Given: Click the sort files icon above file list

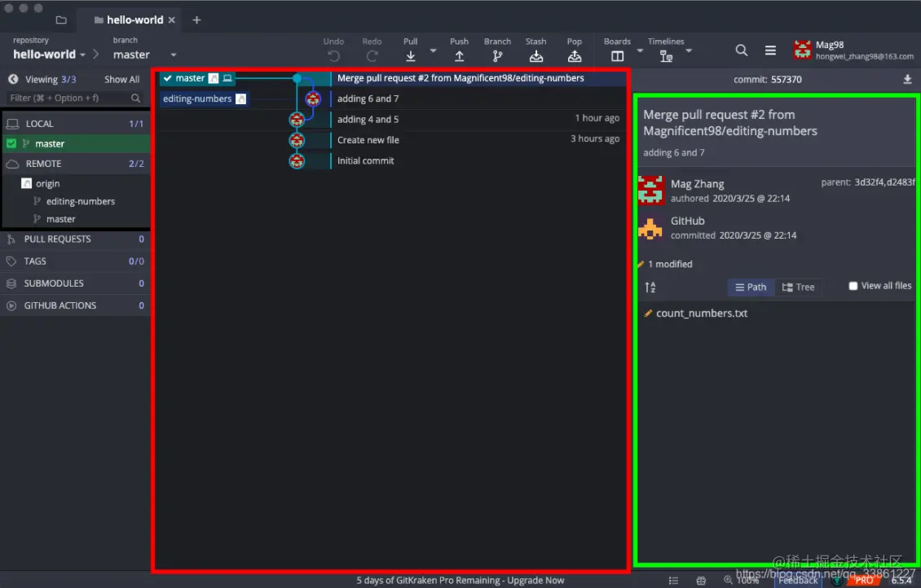Looking at the screenshot, I should 650,287.
